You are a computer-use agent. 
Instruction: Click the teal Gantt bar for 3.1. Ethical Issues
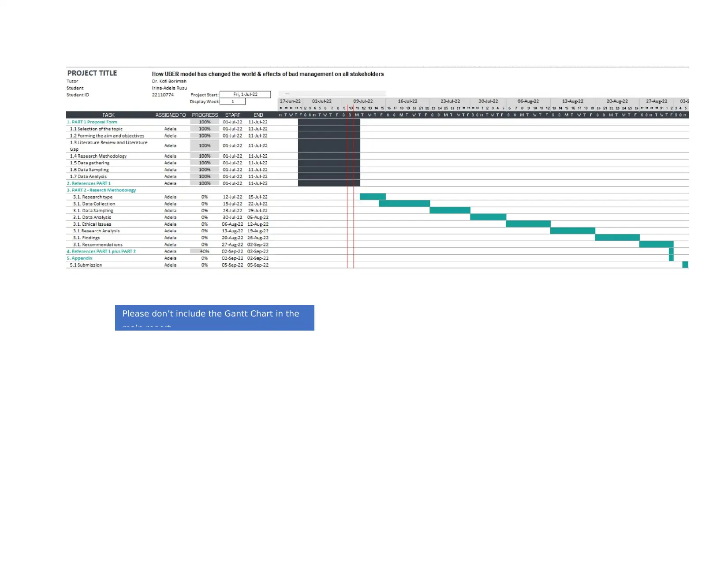tap(528, 224)
